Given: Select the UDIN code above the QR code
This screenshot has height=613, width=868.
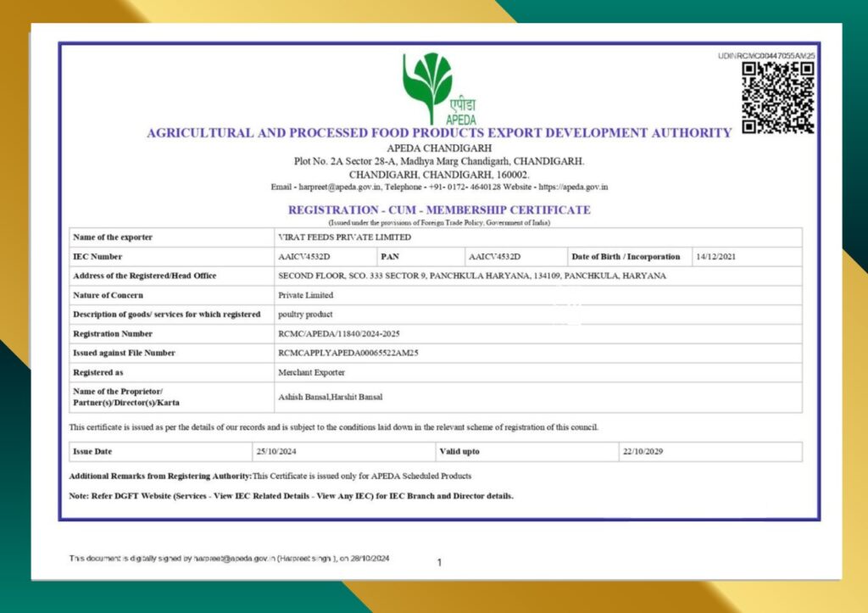Looking at the screenshot, I should [766, 56].
